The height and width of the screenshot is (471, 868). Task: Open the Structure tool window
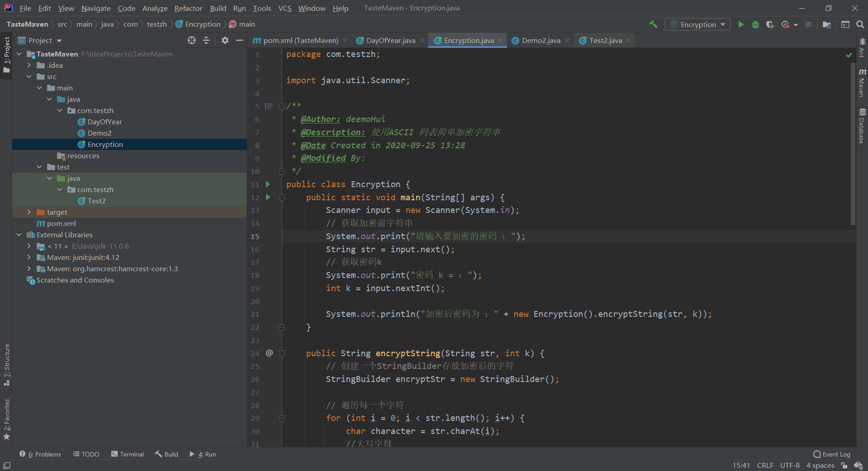click(6, 364)
